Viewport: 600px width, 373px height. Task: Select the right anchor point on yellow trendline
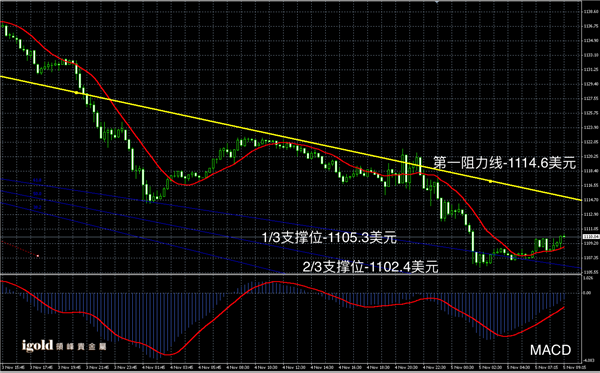(x=491, y=181)
